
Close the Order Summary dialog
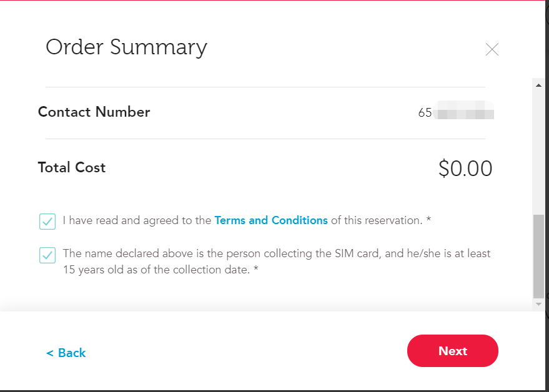tap(492, 49)
